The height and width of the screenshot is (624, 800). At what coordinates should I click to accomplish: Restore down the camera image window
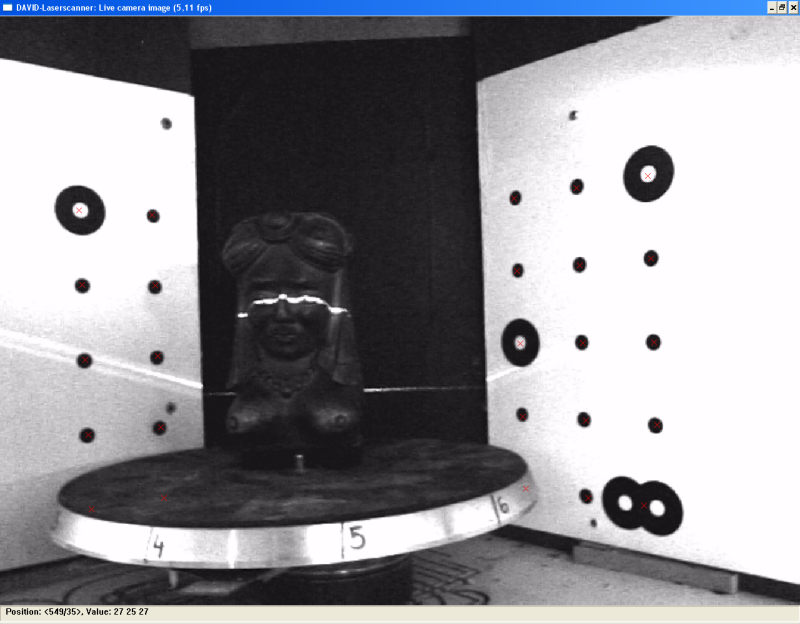pos(782,7)
